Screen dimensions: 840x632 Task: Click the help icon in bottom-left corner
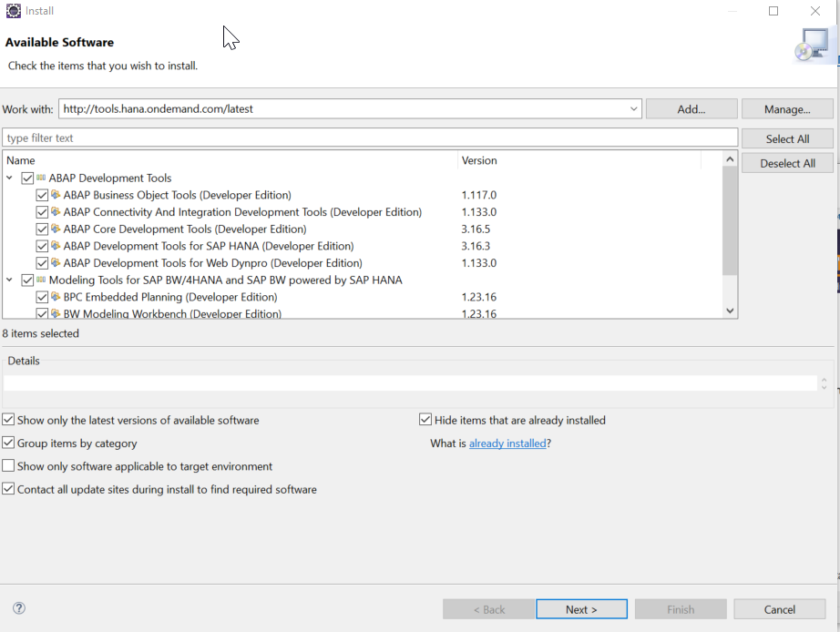click(x=18, y=608)
